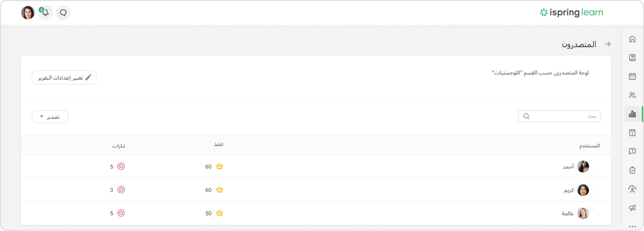The height and width of the screenshot is (231, 644).
Task: Click the ispring learn logo
Action: pyautogui.click(x=571, y=13)
